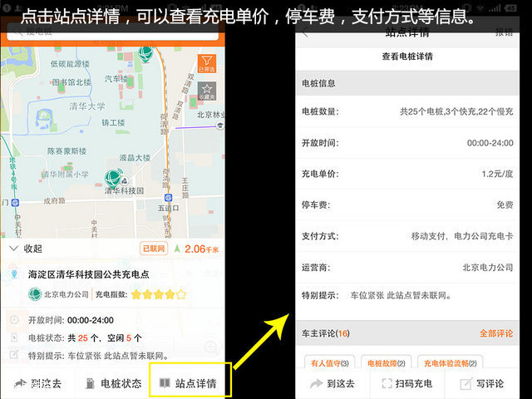Tap 到这去 on station detail page
Screen dimensions: 532x399
(x=332, y=383)
